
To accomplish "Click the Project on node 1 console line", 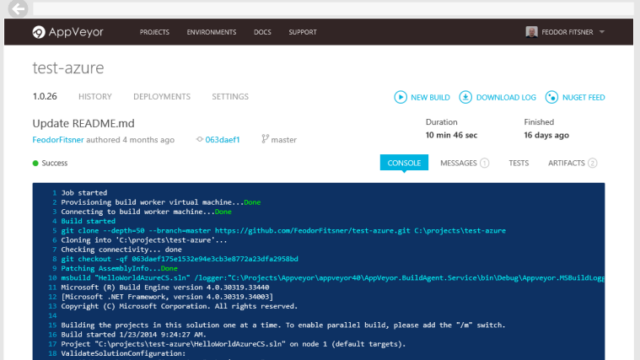I will [x=233, y=344].
